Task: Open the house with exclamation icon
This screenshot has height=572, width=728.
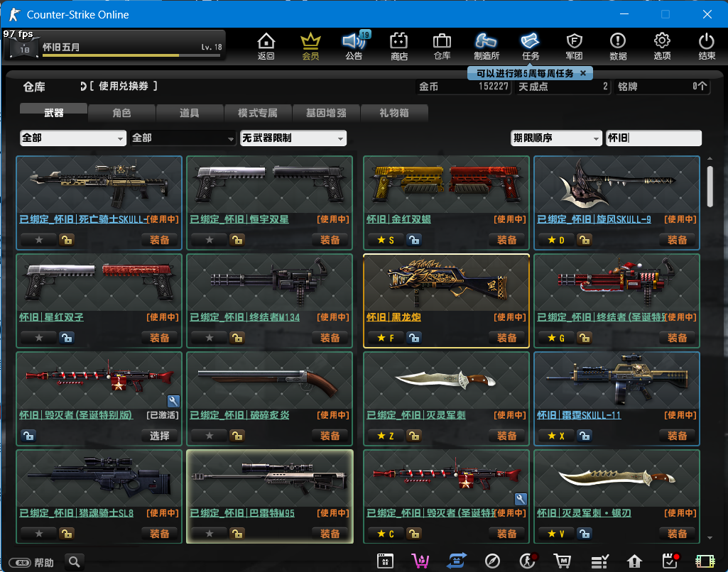Action: [634, 561]
